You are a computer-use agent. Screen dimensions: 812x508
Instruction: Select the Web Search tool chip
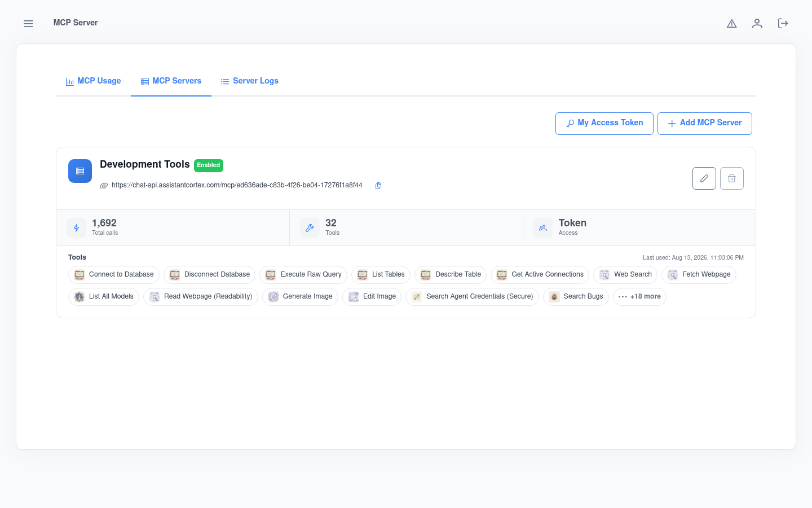(x=625, y=275)
